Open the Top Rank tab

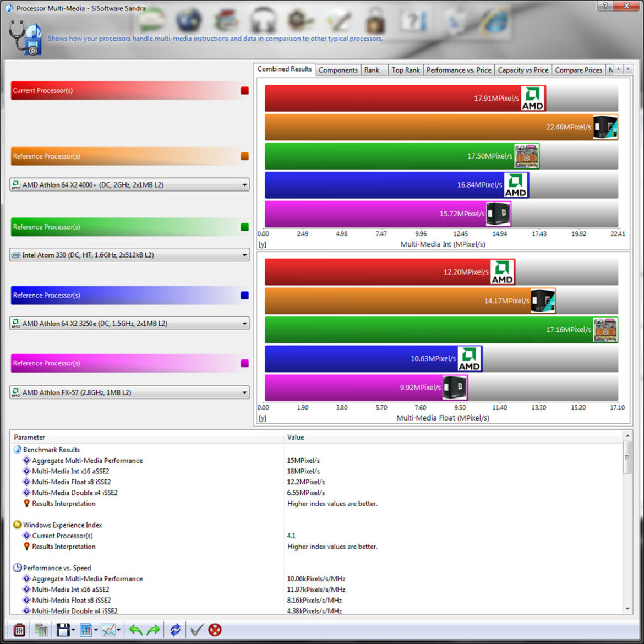[x=405, y=70]
